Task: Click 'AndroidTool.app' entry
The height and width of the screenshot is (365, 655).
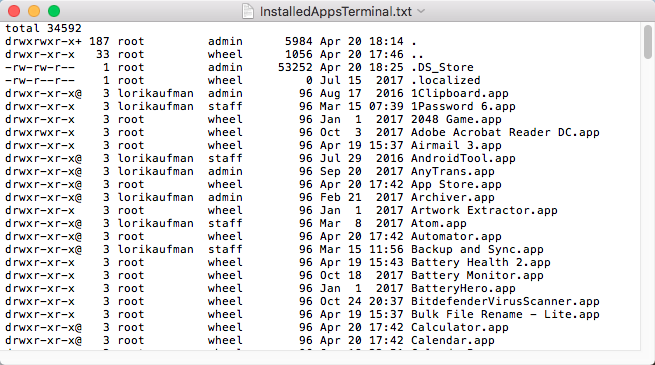Action: pyautogui.click(x=463, y=158)
